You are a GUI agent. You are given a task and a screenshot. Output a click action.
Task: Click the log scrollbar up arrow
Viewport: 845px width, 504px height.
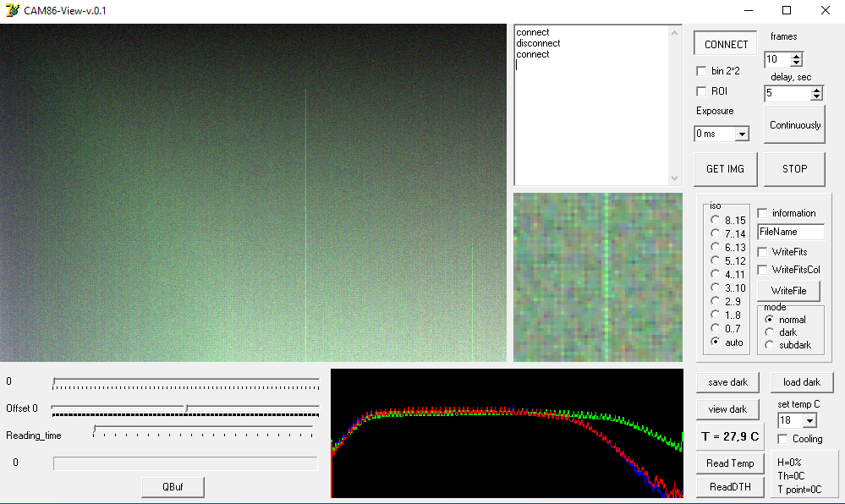point(675,34)
